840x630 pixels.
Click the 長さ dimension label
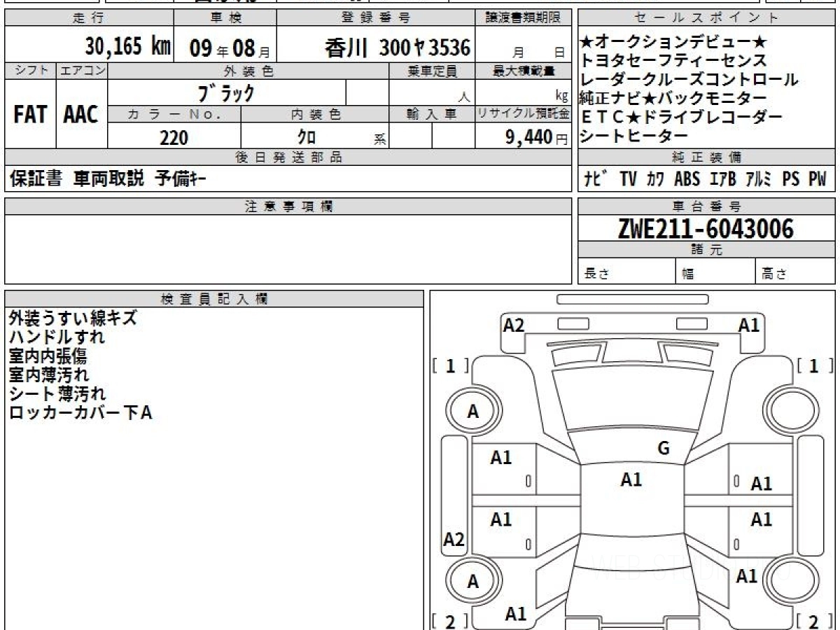click(x=597, y=274)
